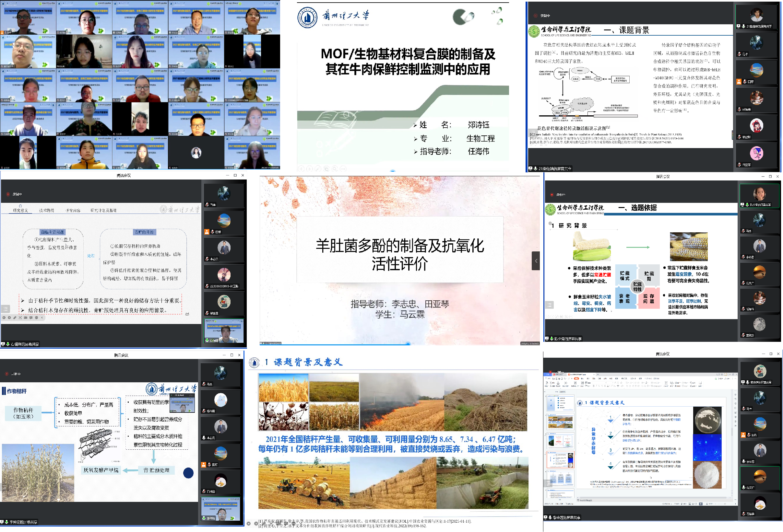Screen dimensions: 783x532
Task: Open the slide outline list icon beside straw slide
Action: pos(6,309)
